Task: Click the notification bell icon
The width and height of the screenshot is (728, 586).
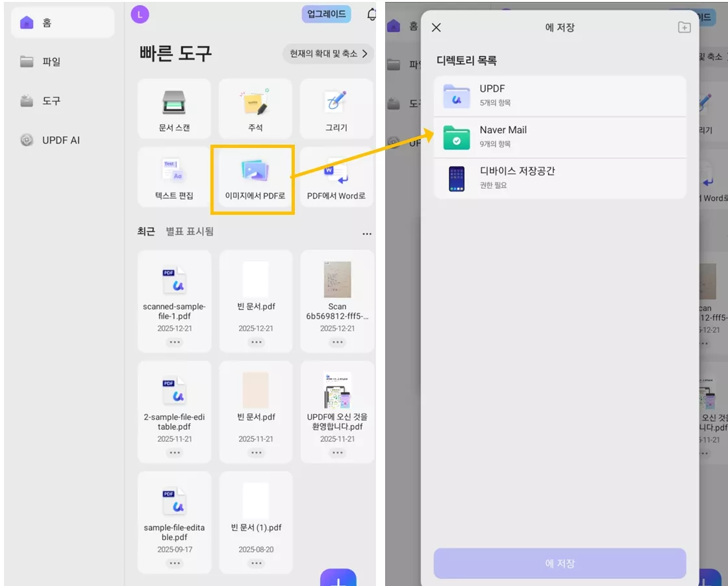Action: coord(370,13)
